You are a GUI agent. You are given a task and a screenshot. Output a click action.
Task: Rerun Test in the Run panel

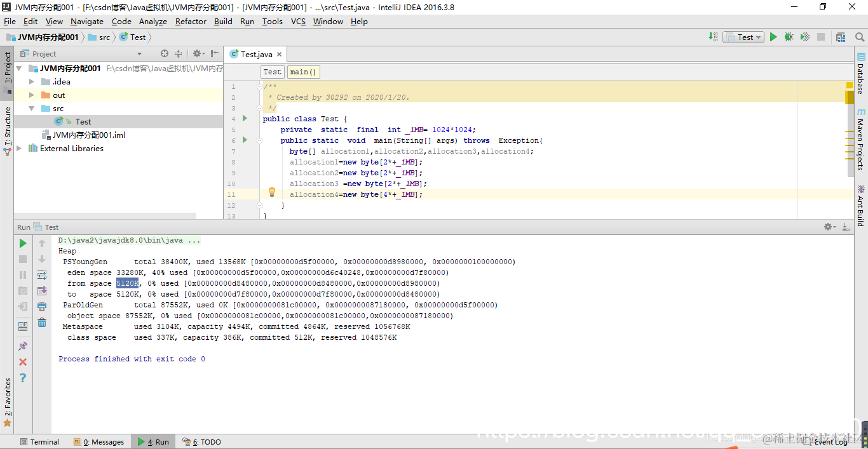click(23, 243)
